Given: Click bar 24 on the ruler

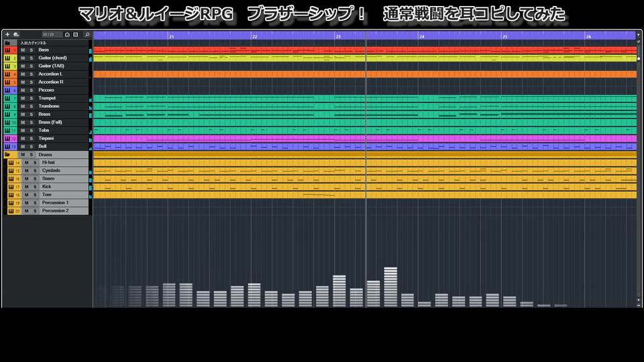Looking at the screenshot, I should 422,36.
